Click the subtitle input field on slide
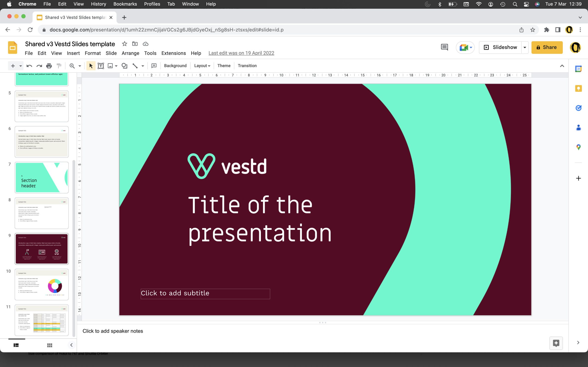Screen dimensions: 588x367 (205, 293)
